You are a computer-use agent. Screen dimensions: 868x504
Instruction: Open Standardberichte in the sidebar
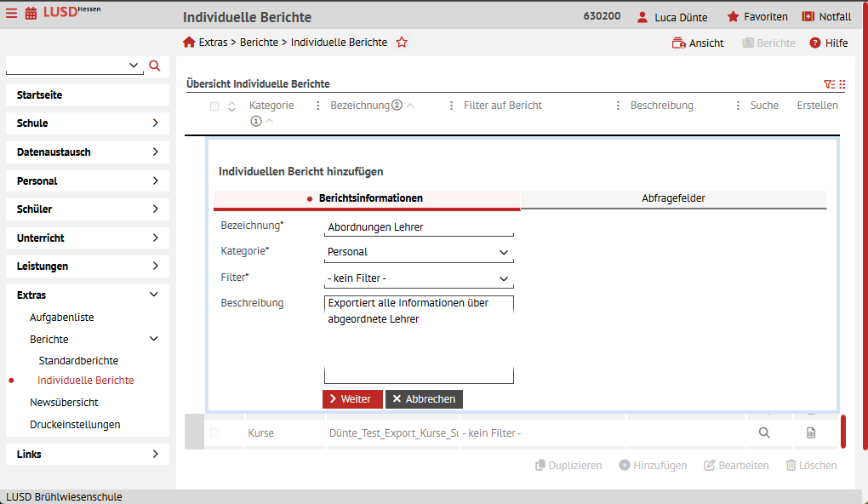coord(78,361)
